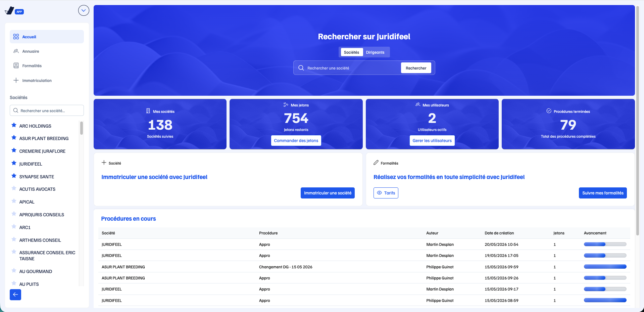Click progress bar for Changement DG row
The image size is (644, 312).
click(605, 267)
